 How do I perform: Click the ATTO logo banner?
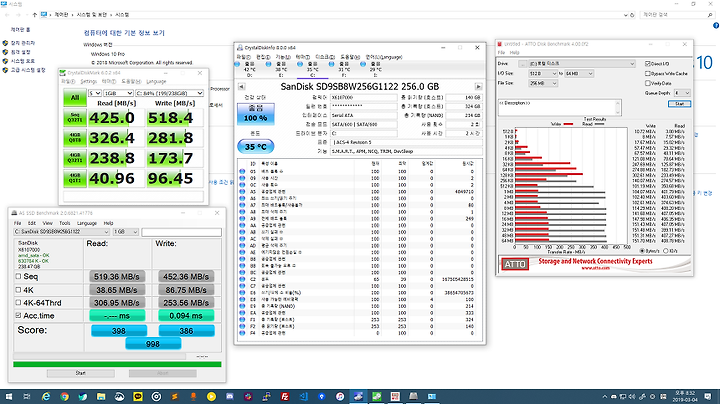(596, 264)
